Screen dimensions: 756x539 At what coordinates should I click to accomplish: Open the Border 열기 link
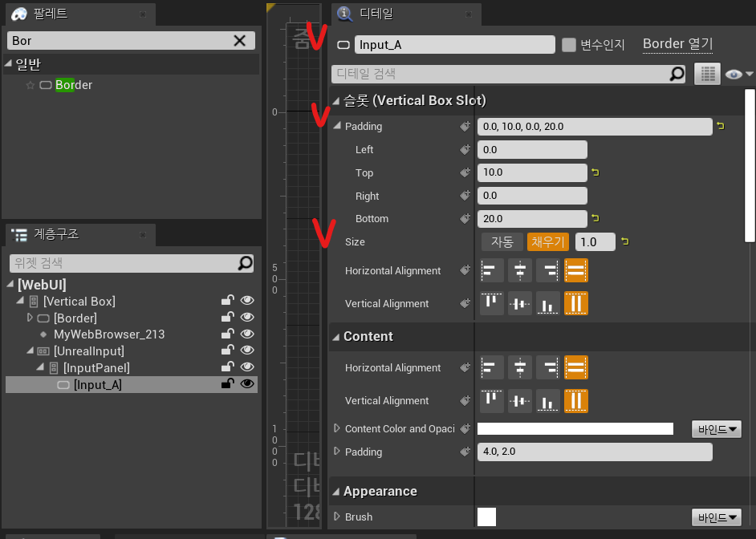(x=677, y=44)
